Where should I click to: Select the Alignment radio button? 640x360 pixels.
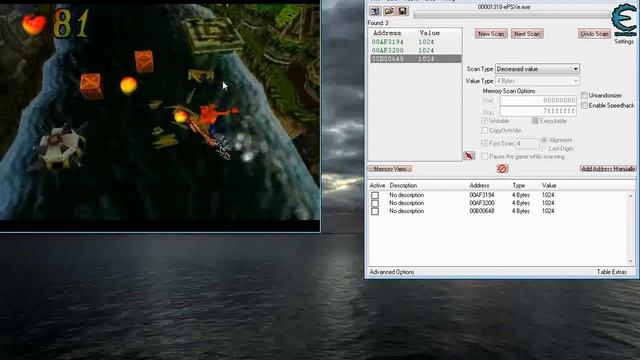tap(544, 140)
